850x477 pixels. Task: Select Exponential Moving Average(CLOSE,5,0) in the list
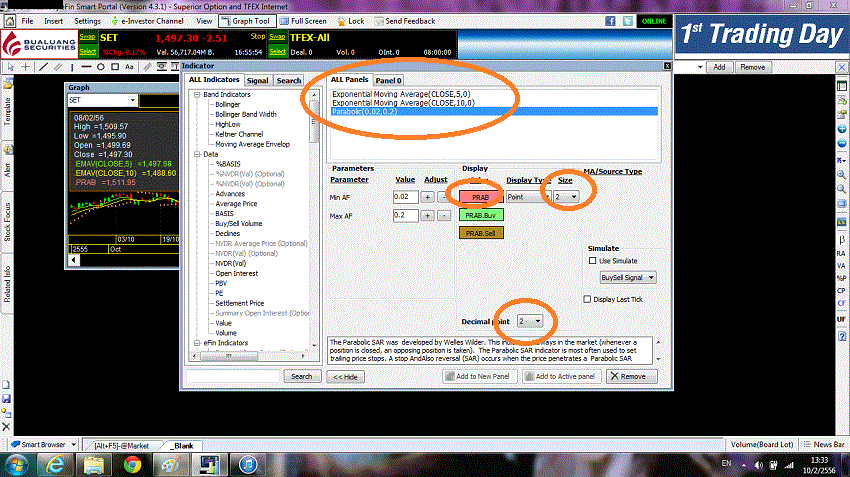(x=401, y=94)
